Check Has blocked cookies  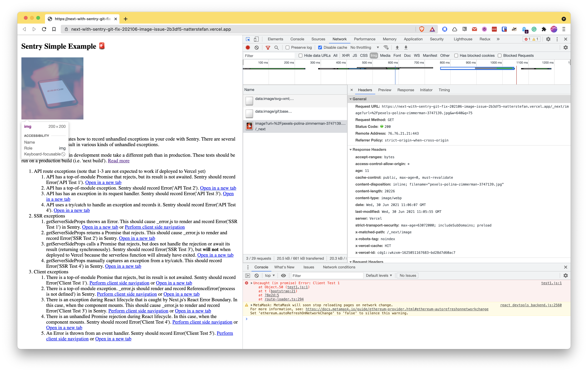click(456, 55)
